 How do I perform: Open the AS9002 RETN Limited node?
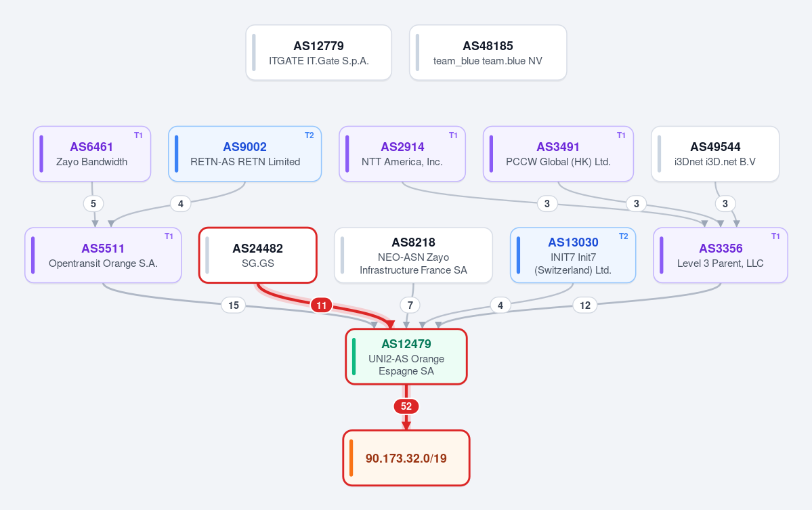245,154
